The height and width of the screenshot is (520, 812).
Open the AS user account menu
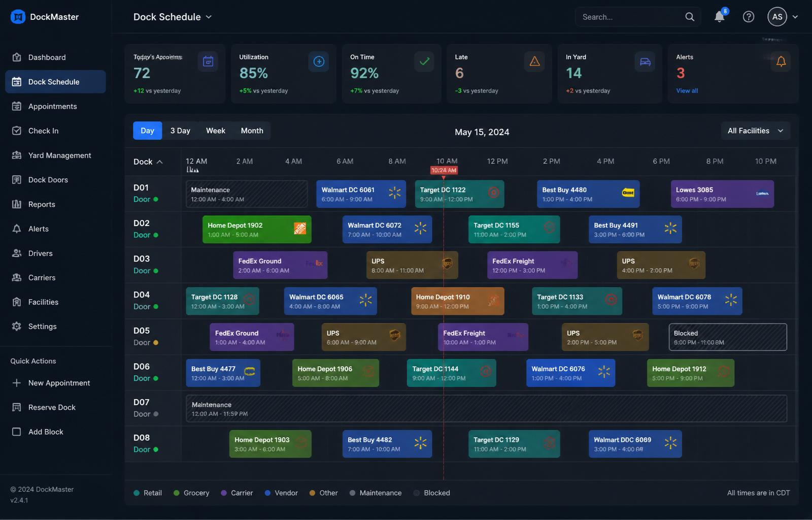point(783,17)
